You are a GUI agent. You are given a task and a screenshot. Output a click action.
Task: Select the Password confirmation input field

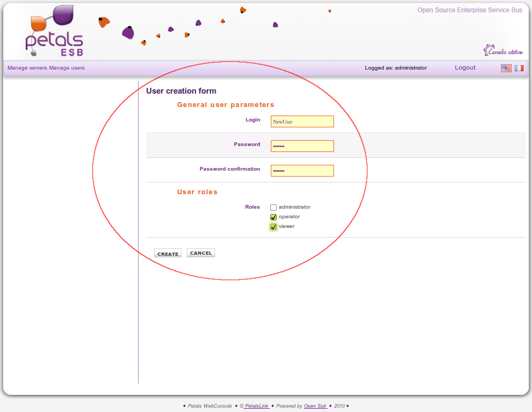coord(302,171)
